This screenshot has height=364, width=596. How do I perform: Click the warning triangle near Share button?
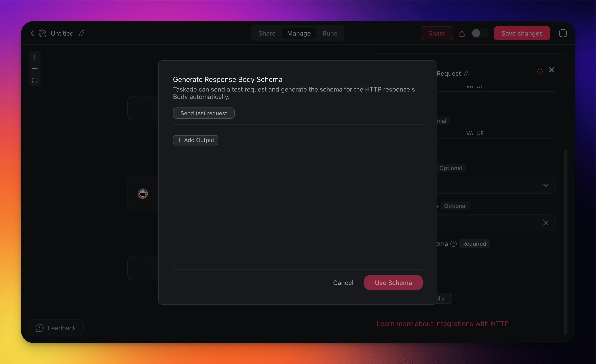462,34
